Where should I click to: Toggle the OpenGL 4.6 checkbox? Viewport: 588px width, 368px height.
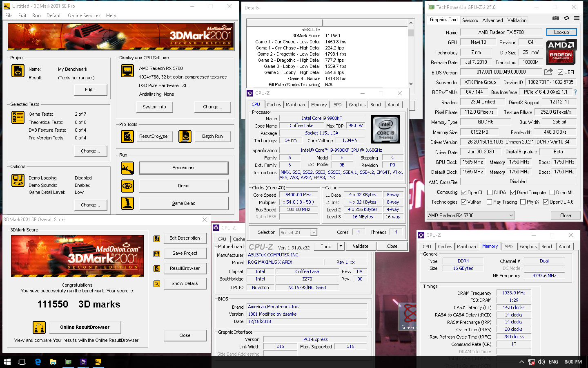(x=546, y=202)
